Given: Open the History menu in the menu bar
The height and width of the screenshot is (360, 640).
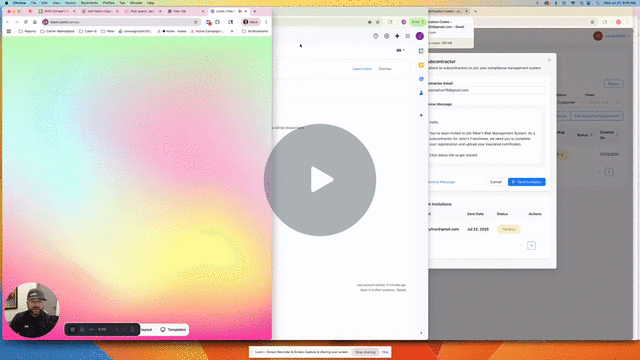Looking at the screenshot, I should point(70,2).
